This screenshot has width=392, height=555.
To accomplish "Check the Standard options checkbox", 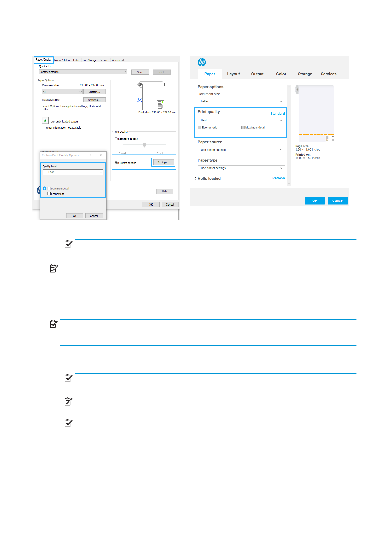I will tap(116, 139).
